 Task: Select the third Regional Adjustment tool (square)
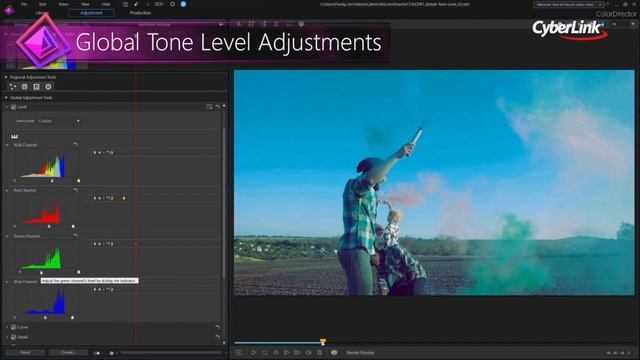[x=36, y=87]
